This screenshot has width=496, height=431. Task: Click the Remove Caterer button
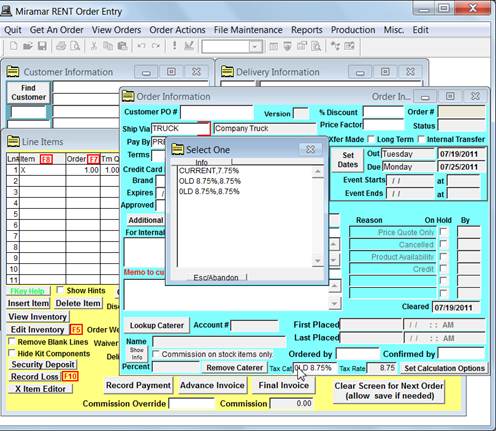(x=235, y=368)
